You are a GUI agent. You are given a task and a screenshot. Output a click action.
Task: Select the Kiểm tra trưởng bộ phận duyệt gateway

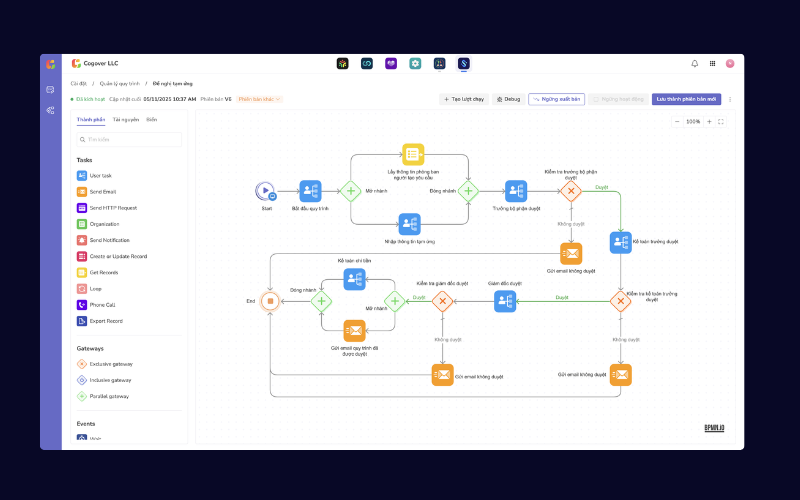571,191
